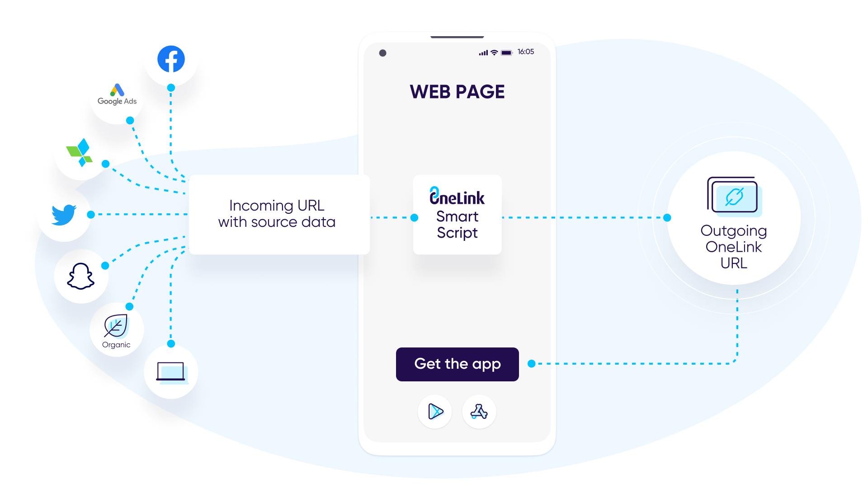
Task: Click the battery status indicator
Action: click(506, 52)
